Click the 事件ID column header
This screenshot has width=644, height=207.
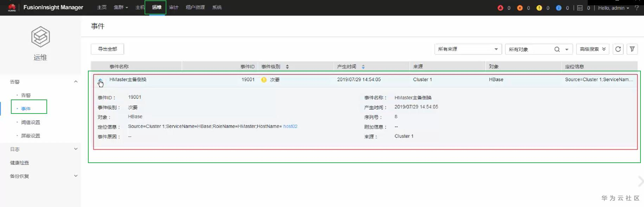click(x=247, y=66)
